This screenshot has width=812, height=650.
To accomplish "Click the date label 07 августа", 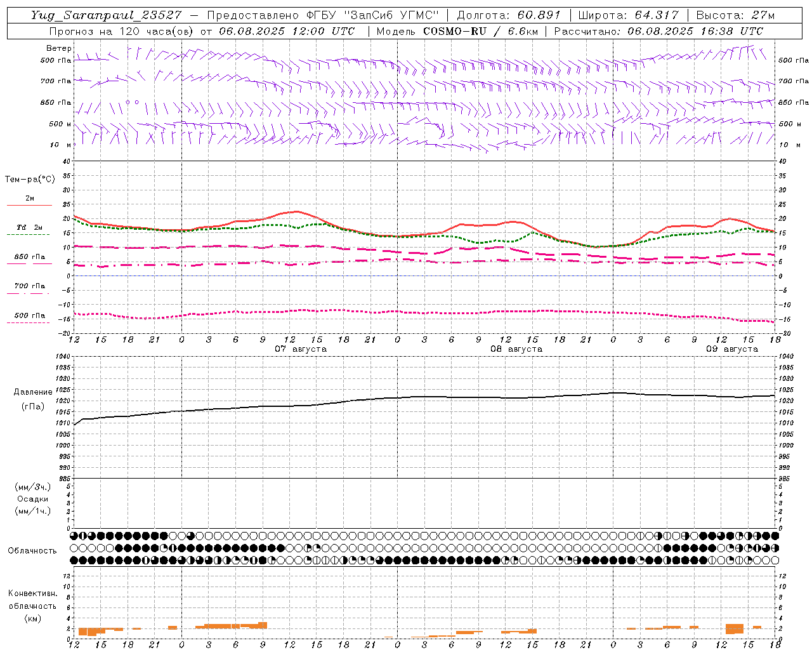I will pos(301,349).
